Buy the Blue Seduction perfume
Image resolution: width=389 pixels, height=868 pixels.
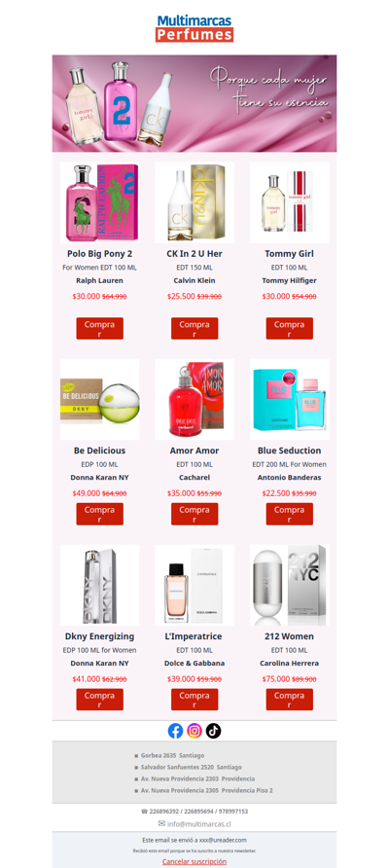tap(290, 514)
